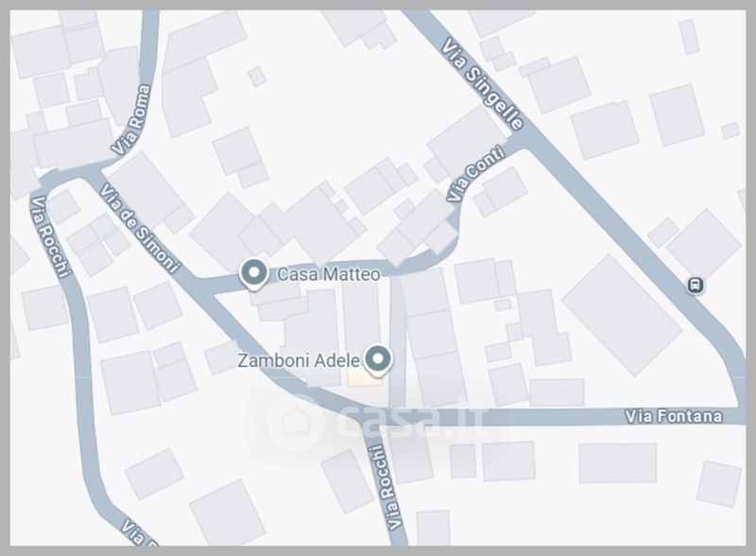756x556 pixels.
Task: Open the Zamboni Adele place name
Action: (x=299, y=360)
